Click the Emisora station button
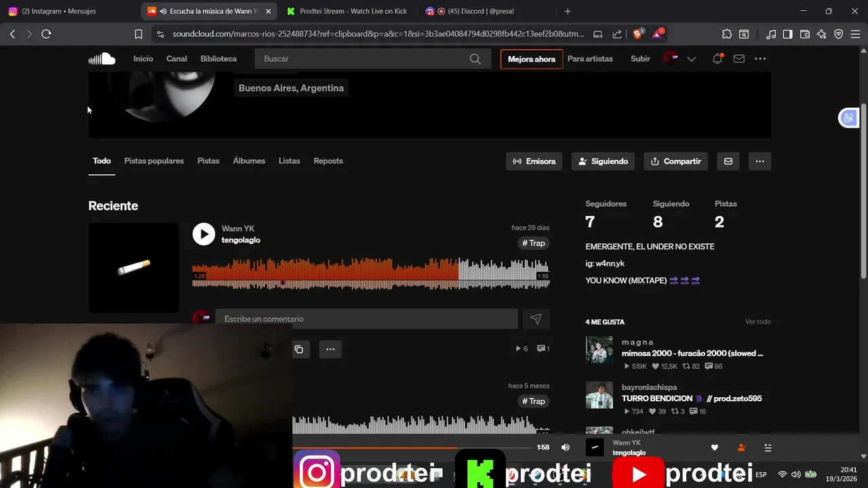Viewport: 868px width, 488px height. [x=534, y=161]
